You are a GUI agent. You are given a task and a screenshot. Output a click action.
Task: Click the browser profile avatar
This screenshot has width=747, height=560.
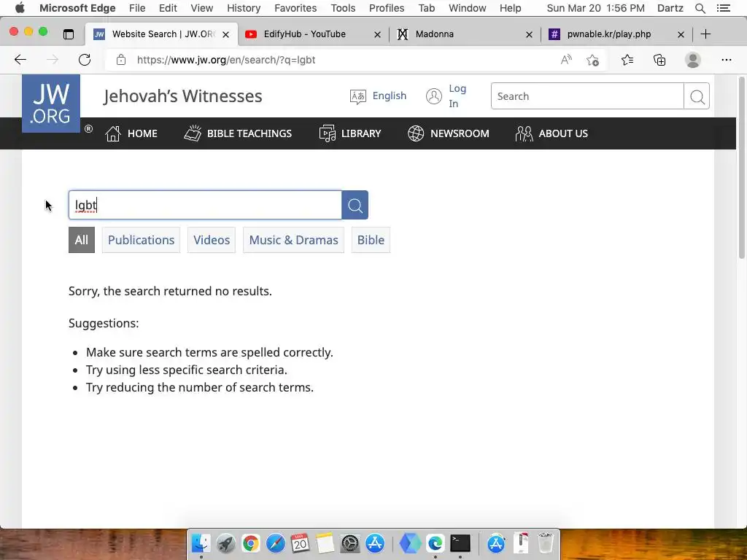click(693, 60)
